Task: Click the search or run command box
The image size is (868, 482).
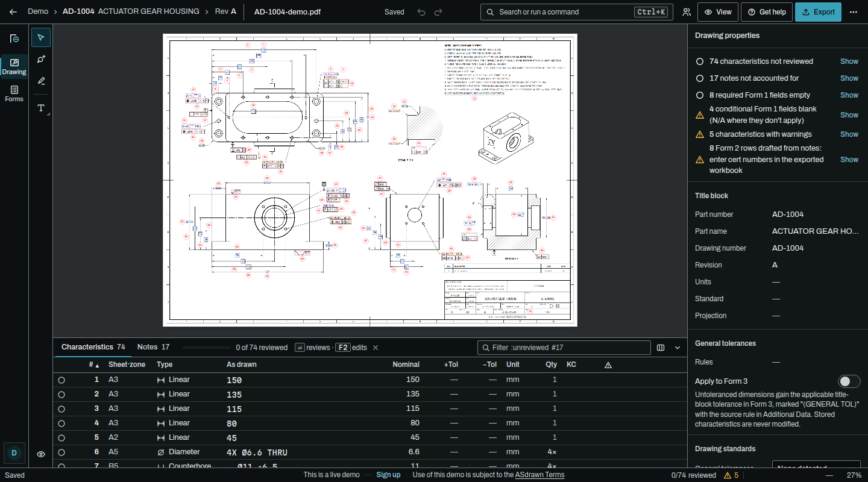Action: (x=577, y=12)
